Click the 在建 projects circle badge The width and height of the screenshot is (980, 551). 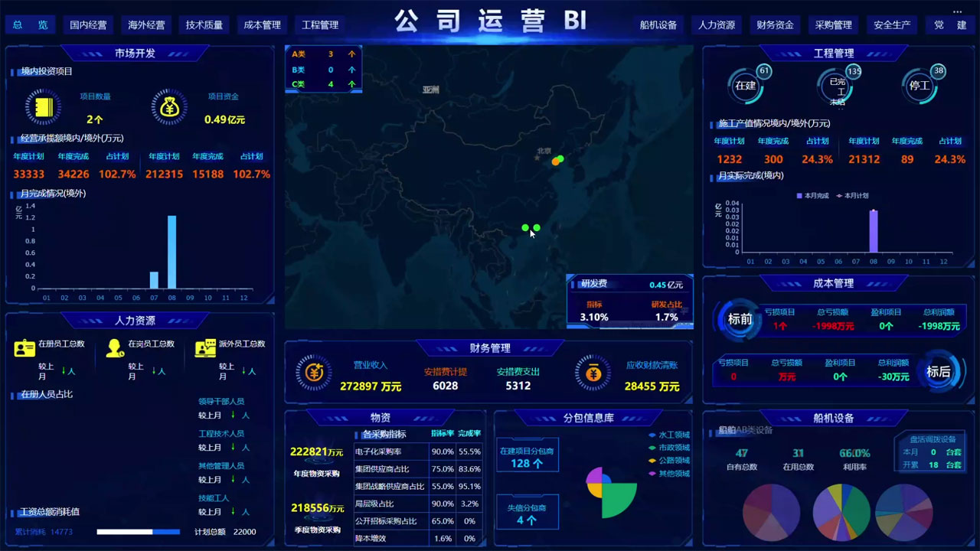coord(746,86)
